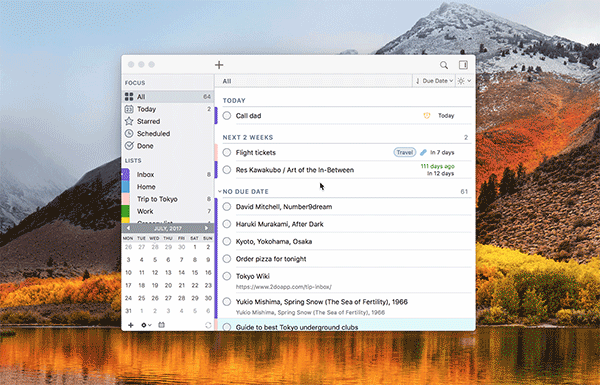Mark Call dad as complete
The width and height of the screenshot is (600, 385).
click(x=227, y=116)
